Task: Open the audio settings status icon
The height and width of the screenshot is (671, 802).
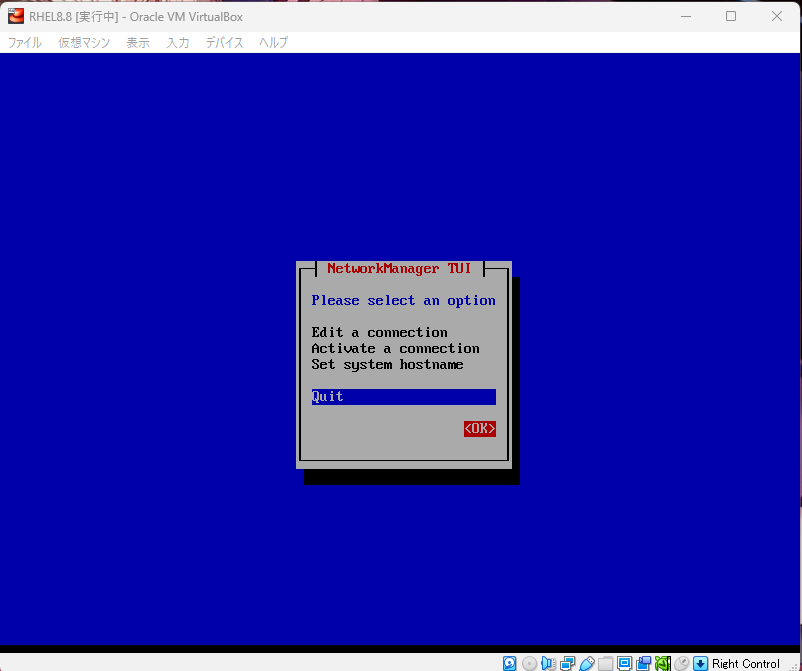Action: click(x=548, y=663)
